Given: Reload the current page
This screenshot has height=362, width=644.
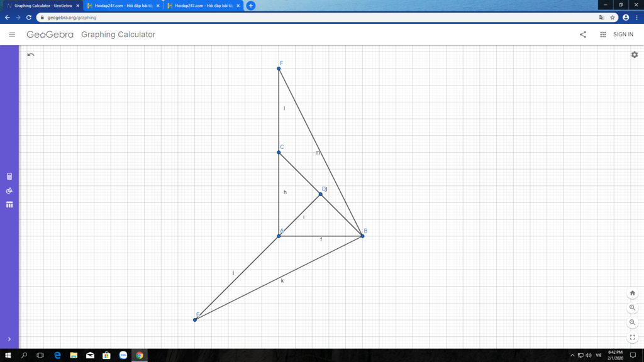Looking at the screenshot, I should [x=29, y=17].
